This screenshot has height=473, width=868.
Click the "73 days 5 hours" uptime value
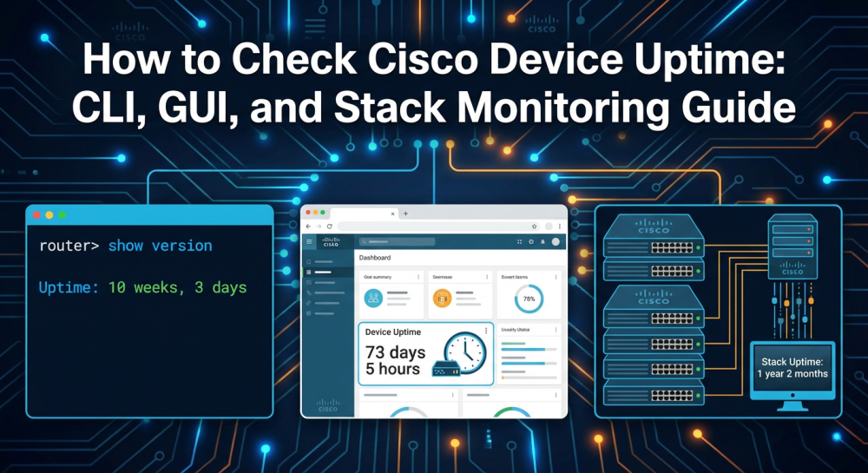[x=395, y=361]
